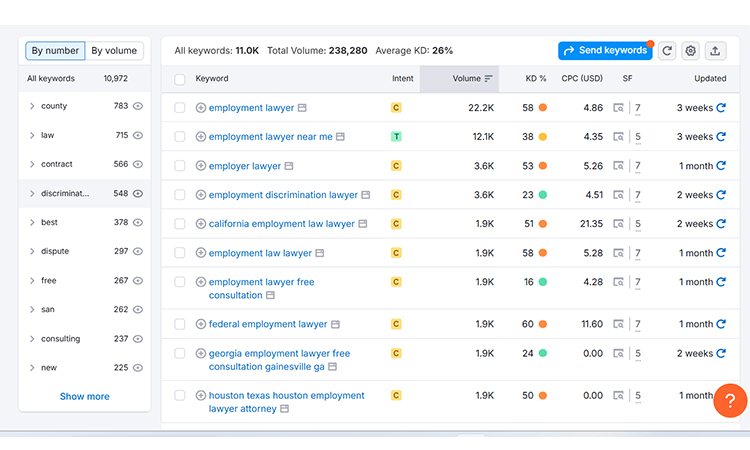Screen dimensions: 750x450
Task: Click Transactional intent badge for 'employment lawyer near me'
Action: (x=396, y=137)
